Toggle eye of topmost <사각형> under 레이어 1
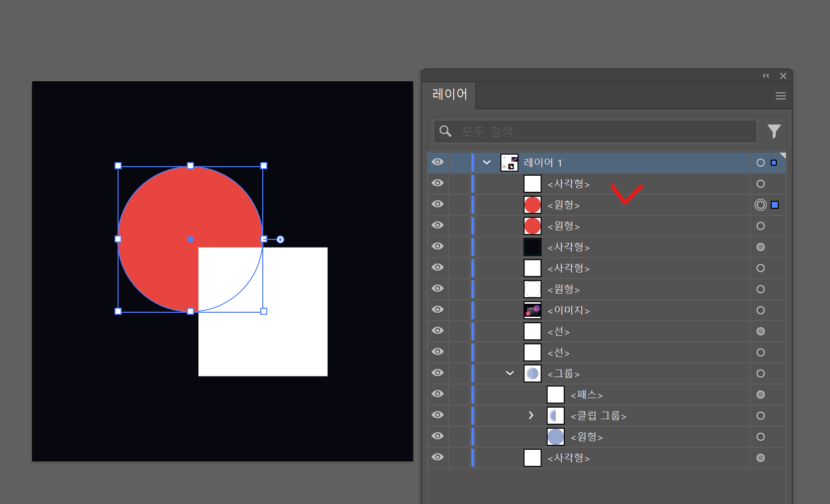 (x=438, y=183)
